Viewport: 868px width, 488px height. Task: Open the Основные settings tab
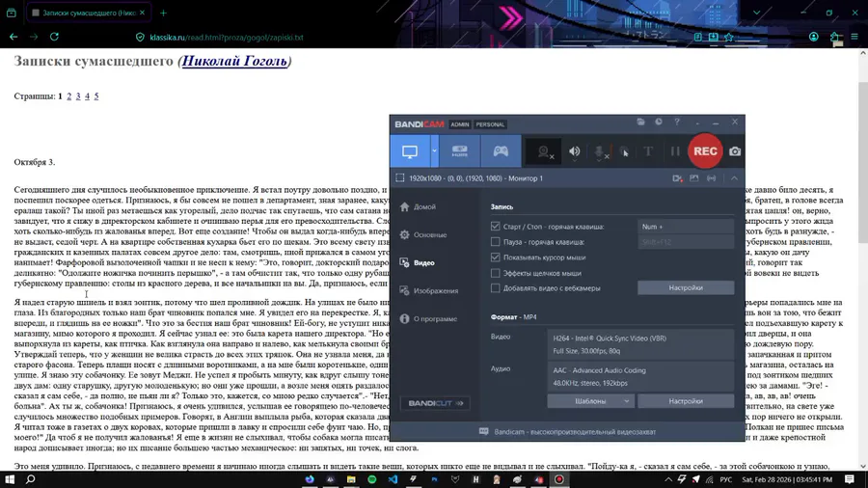pyautogui.click(x=423, y=234)
